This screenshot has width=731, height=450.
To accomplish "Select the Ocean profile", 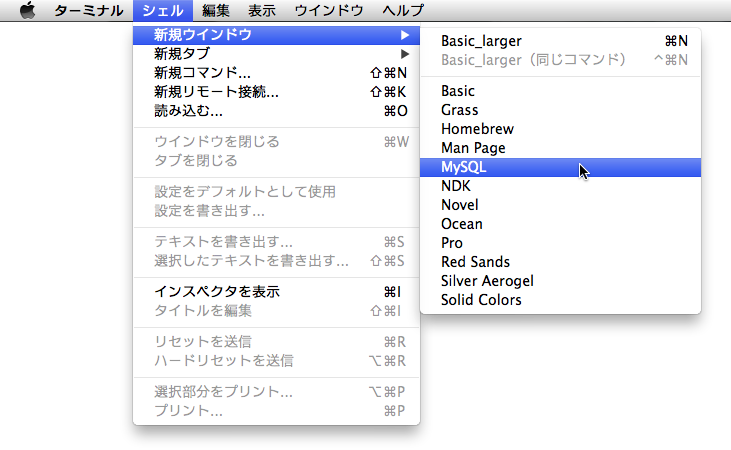I will click(x=560, y=224).
